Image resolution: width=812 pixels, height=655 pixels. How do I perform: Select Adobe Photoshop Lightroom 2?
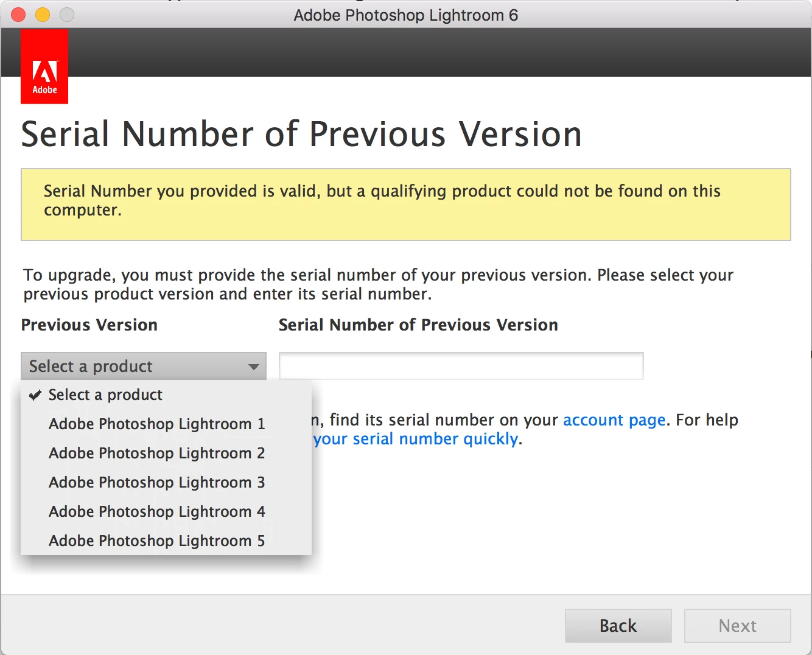(x=166, y=453)
